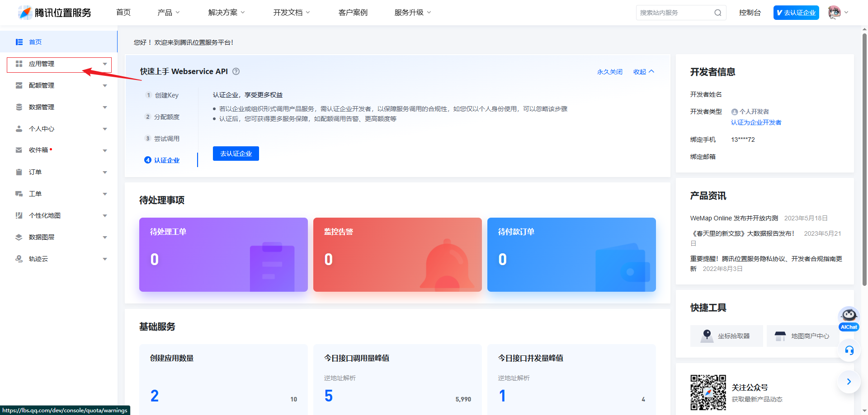
Task: Expand the 工单 sidebar arrow
Action: tap(105, 194)
